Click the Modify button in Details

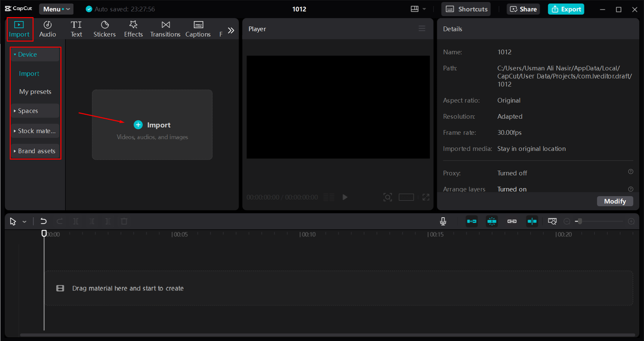615,201
